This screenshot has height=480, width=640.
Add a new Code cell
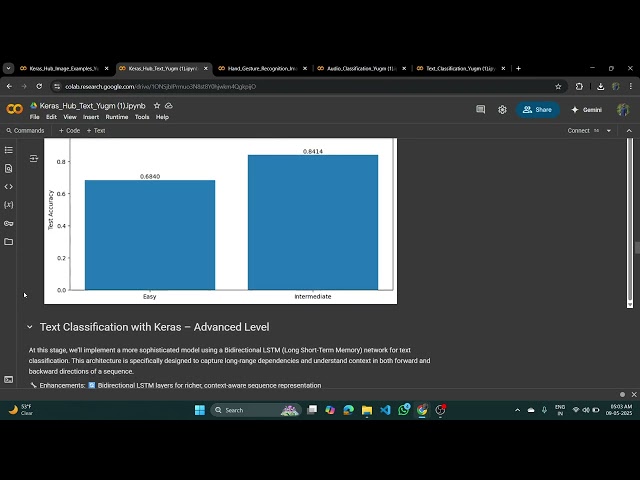click(69, 131)
